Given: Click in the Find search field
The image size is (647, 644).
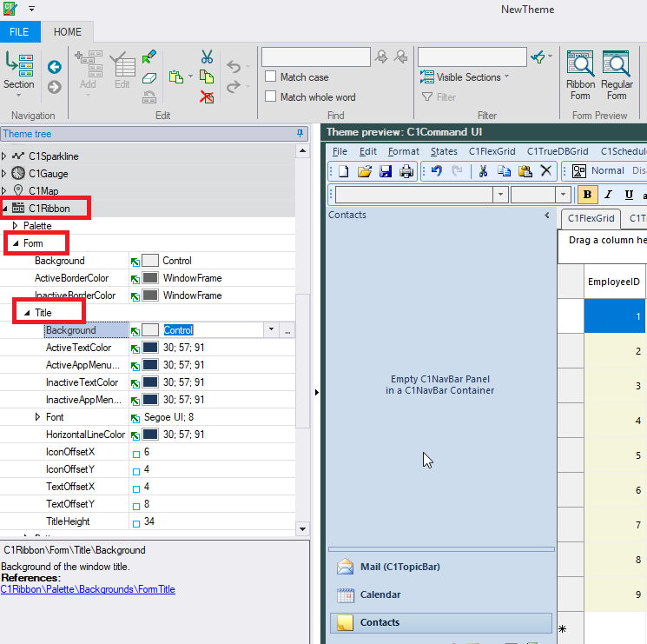Looking at the screenshot, I should (316, 57).
